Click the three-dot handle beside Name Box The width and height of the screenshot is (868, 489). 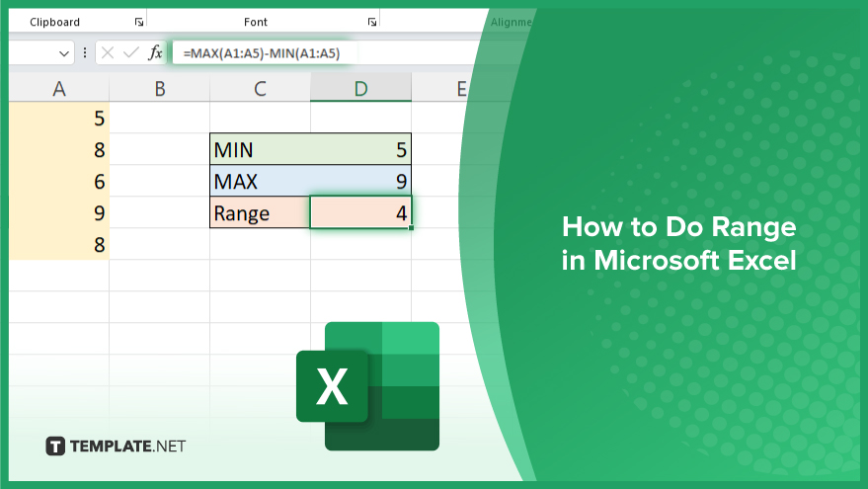tap(85, 53)
